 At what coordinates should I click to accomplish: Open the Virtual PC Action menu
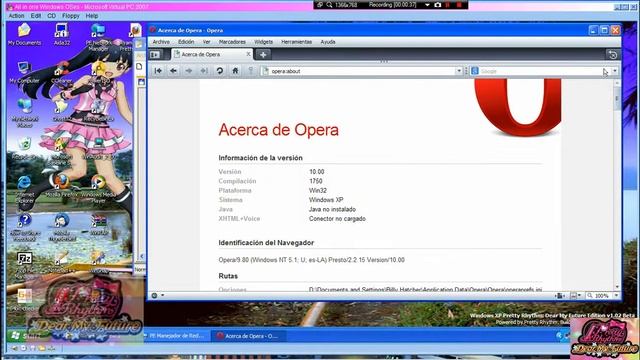(16, 16)
